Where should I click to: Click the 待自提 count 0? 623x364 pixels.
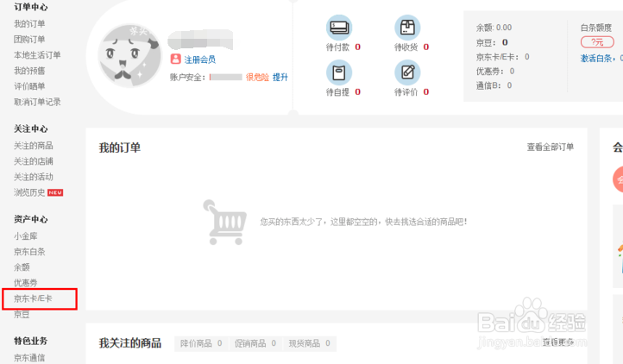pyautogui.click(x=357, y=91)
